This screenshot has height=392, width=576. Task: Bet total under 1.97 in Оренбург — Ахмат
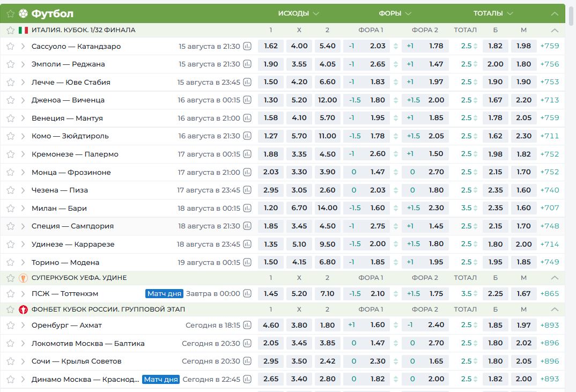point(523,325)
